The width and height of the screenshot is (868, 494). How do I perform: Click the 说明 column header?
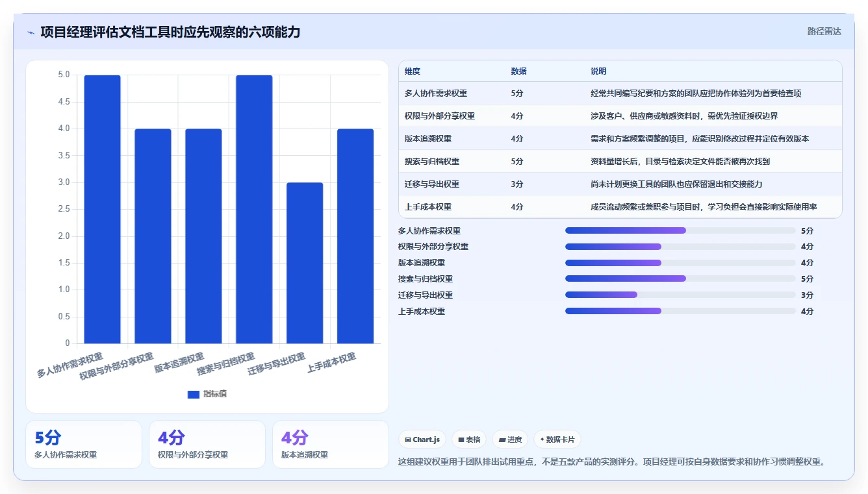pyautogui.click(x=598, y=71)
